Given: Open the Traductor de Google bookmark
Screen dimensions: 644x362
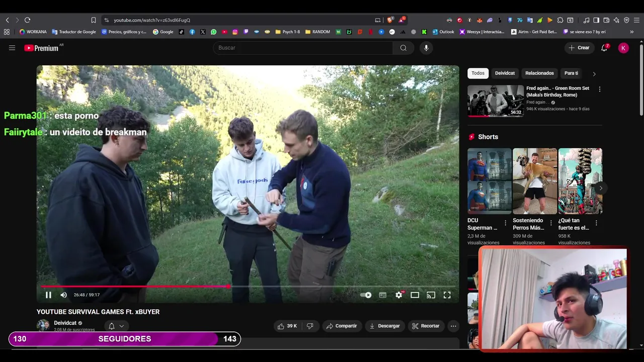Looking at the screenshot, I should (73, 32).
